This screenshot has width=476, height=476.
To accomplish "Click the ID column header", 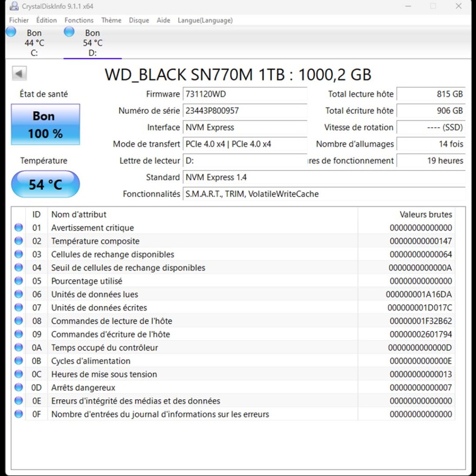I will coord(36,214).
